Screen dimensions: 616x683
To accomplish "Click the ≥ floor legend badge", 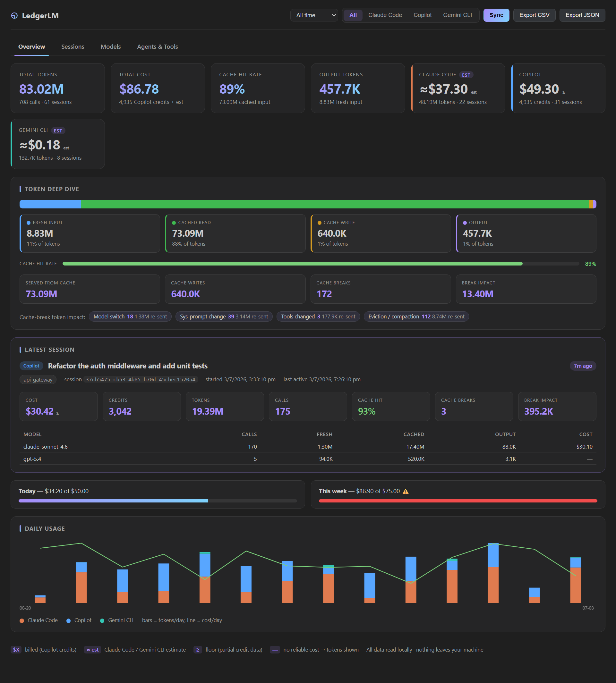I will click(198, 650).
